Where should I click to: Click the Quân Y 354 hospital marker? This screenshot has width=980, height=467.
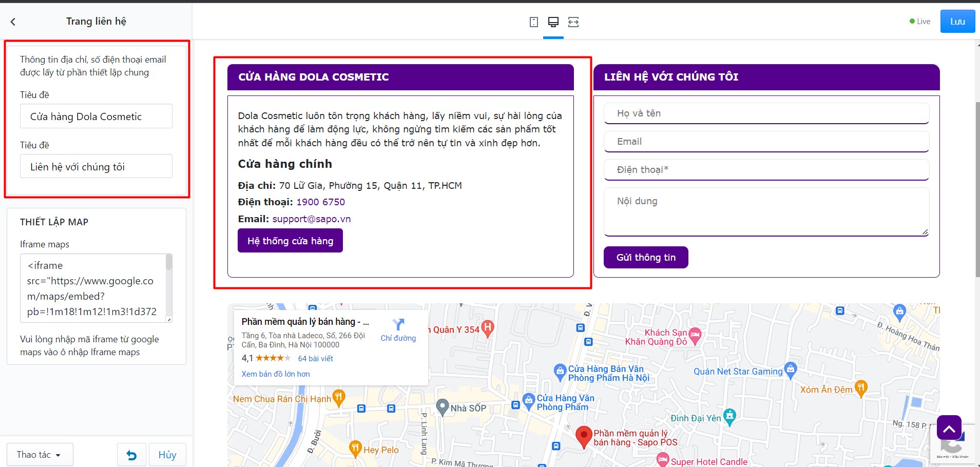coord(488,328)
